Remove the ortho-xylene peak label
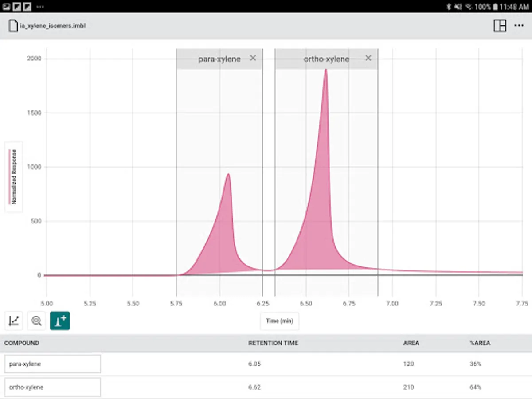The image size is (532, 399). tap(368, 58)
